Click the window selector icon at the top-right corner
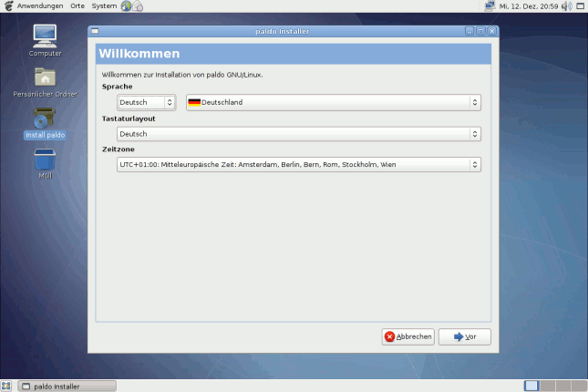 click(580, 6)
